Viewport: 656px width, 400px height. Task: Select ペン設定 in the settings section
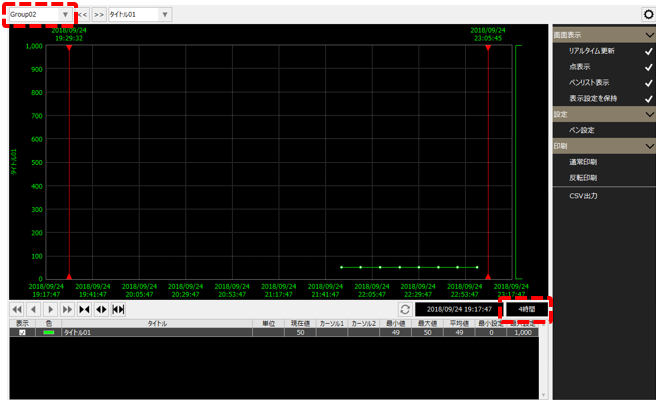(x=582, y=130)
